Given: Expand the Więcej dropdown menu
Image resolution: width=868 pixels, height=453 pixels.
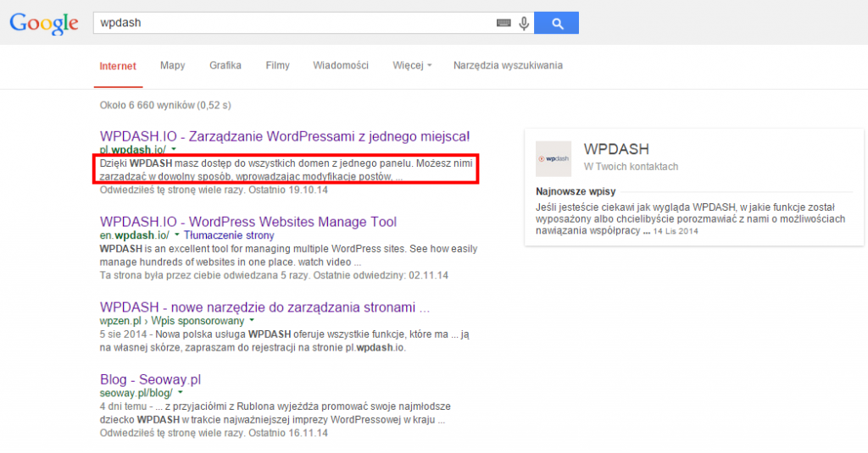Looking at the screenshot, I should [x=412, y=66].
